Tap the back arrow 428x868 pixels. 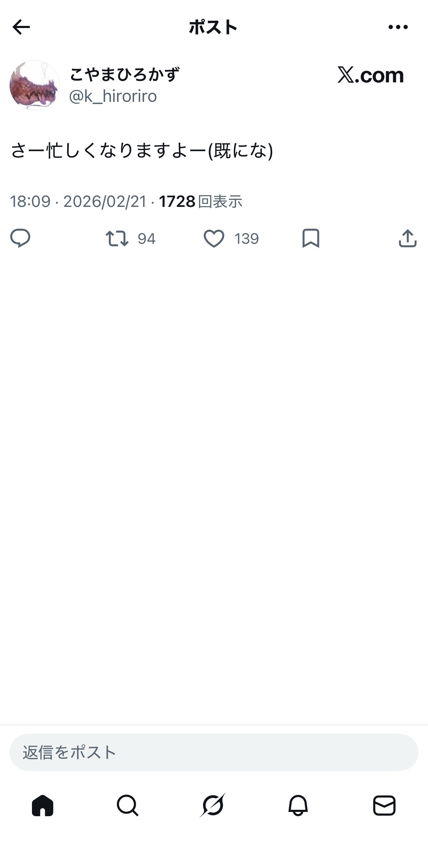coord(21,27)
